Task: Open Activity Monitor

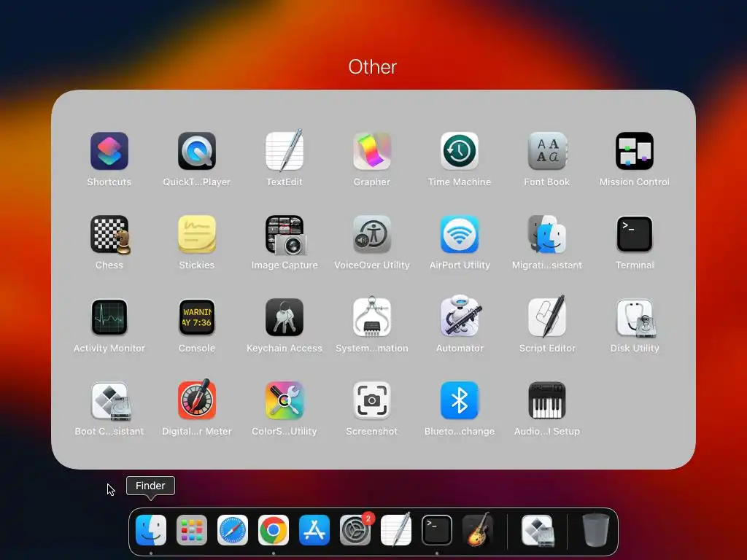Action: pyautogui.click(x=109, y=318)
